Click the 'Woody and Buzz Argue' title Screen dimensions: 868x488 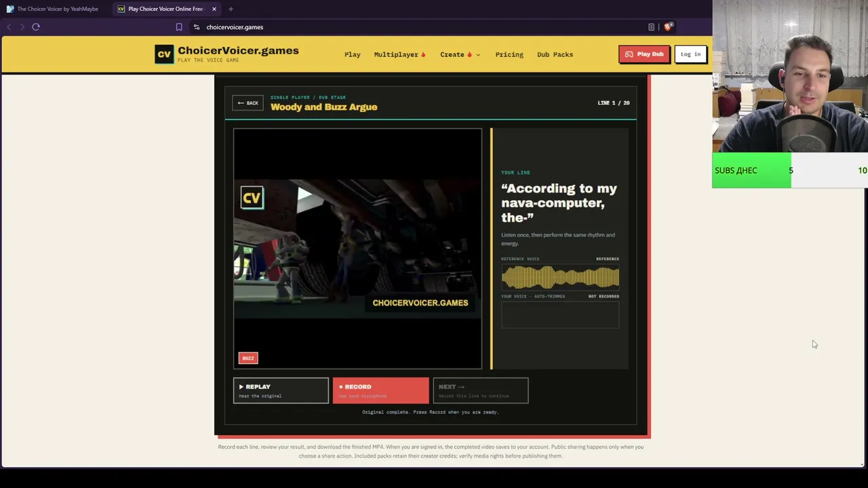click(x=323, y=107)
